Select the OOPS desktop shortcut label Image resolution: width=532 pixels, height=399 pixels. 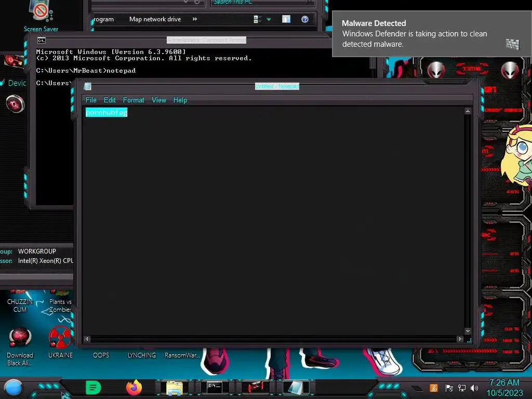[101, 355]
